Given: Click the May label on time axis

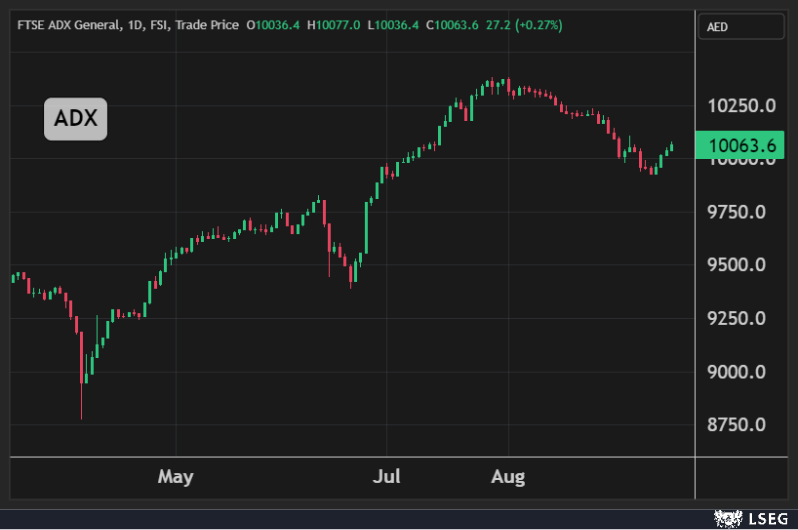Looking at the screenshot, I should (175, 476).
